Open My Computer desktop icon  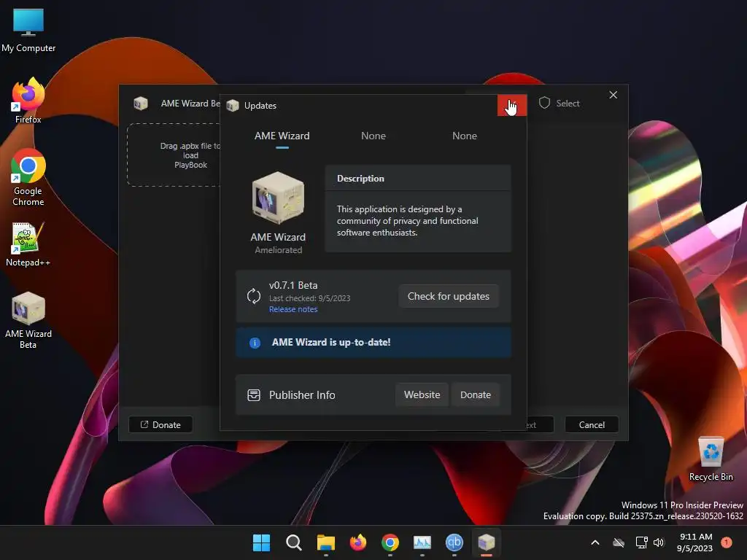click(28, 31)
